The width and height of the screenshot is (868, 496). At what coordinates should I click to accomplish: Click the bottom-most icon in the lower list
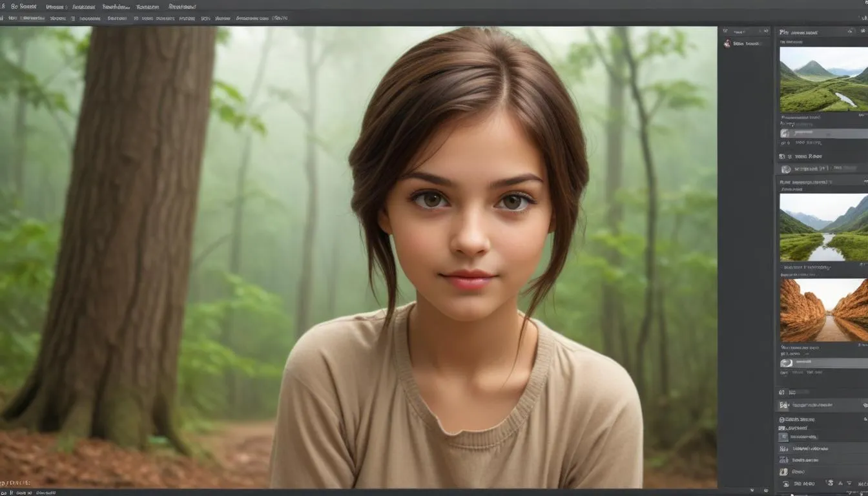(x=784, y=471)
